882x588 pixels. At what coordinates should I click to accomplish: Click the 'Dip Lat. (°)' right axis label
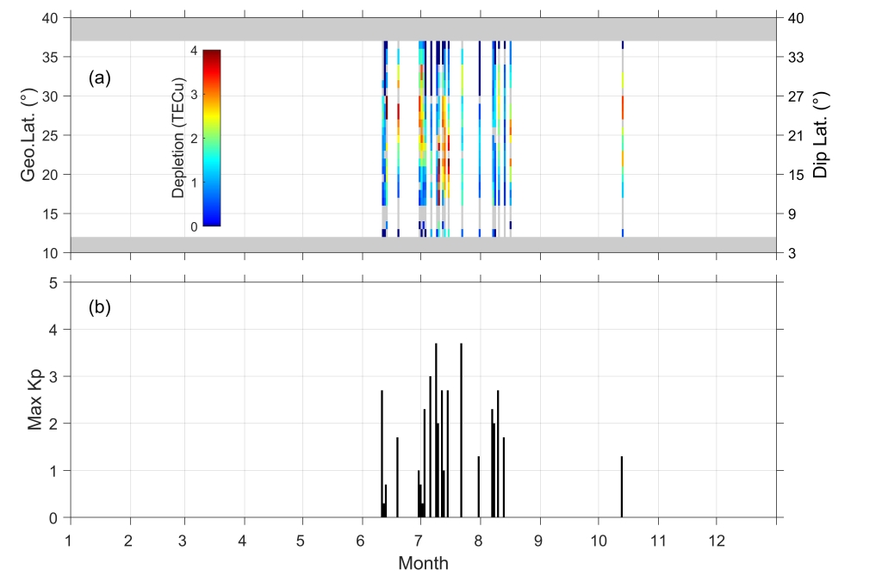tap(821, 135)
